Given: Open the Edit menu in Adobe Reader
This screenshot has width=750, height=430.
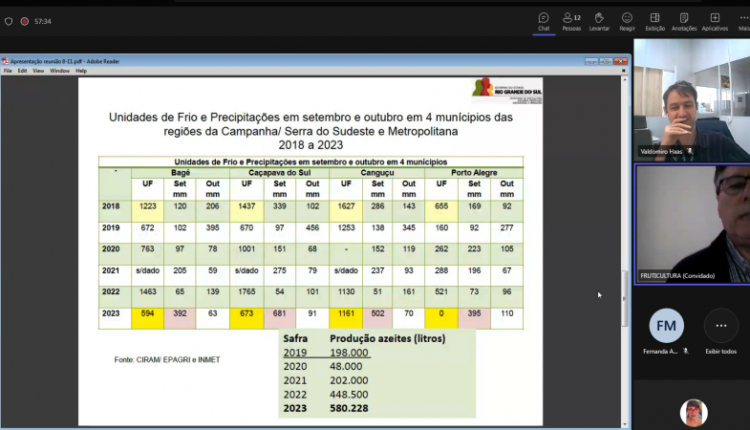Looking at the screenshot, I should click(x=22, y=71).
